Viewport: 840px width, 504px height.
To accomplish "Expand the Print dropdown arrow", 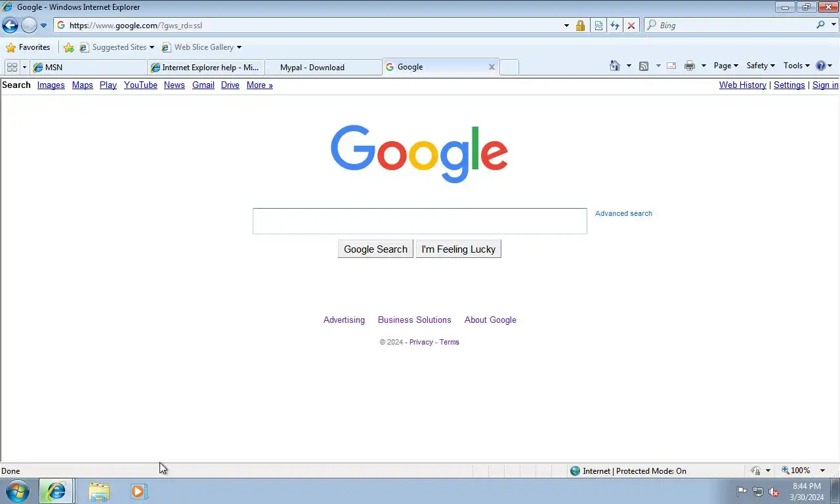I will coord(703,66).
